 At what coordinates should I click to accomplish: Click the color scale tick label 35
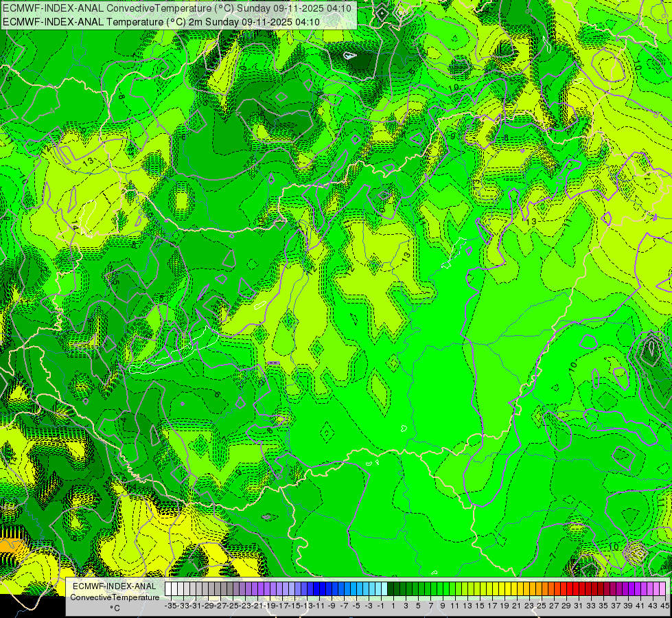tap(603, 606)
